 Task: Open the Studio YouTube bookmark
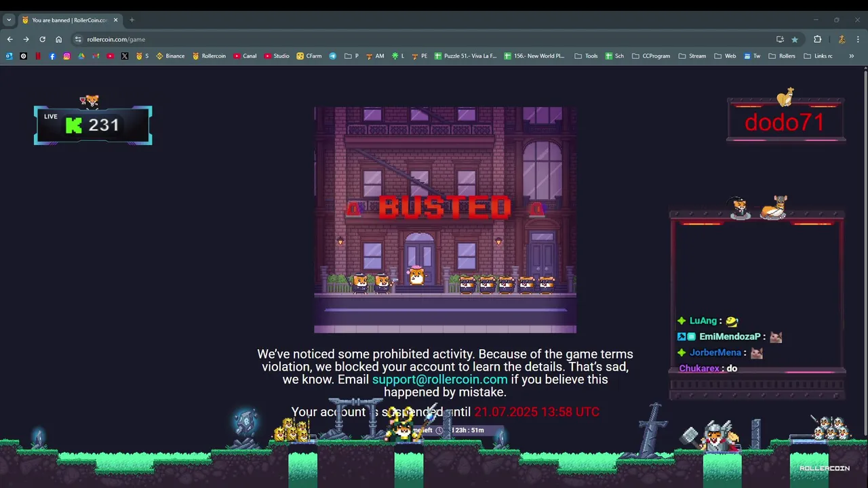[x=277, y=56]
